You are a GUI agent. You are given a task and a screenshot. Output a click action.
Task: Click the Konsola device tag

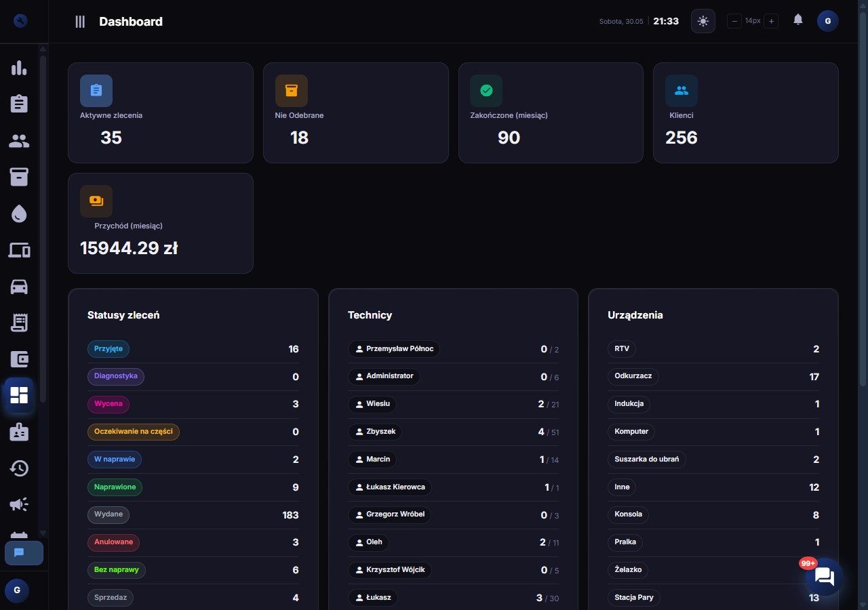tap(628, 514)
